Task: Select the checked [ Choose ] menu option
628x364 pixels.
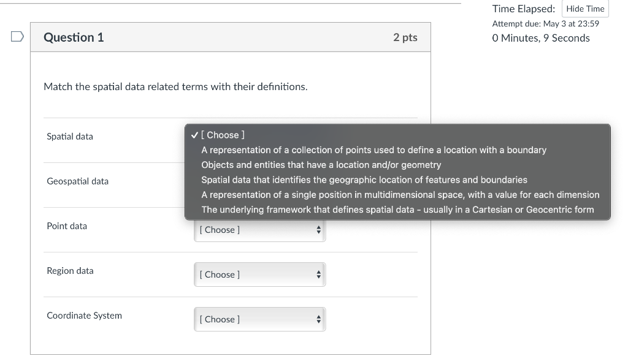Action: [397, 135]
